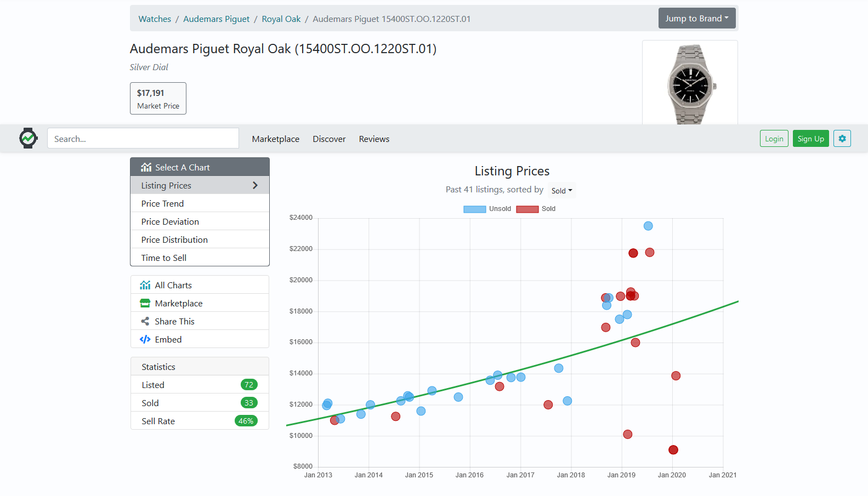Click the Embed code icon
The width and height of the screenshot is (868, 496).
pyautogui.click(x=145, y=339)
